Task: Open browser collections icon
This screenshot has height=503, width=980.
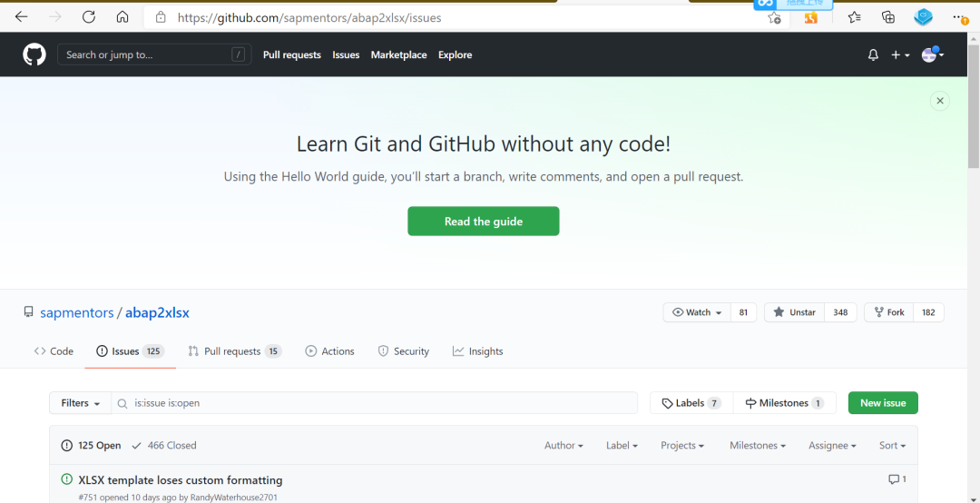Action: click(888, 17)
